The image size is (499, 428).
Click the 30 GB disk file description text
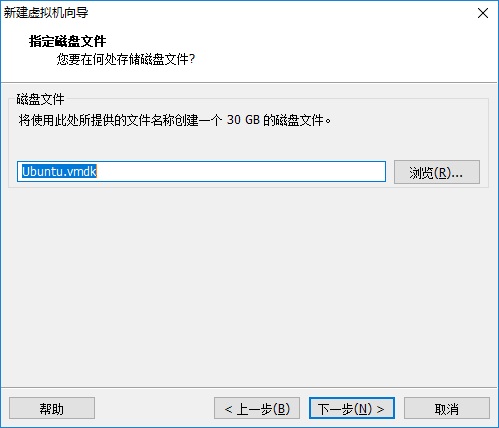pos(175,120)
